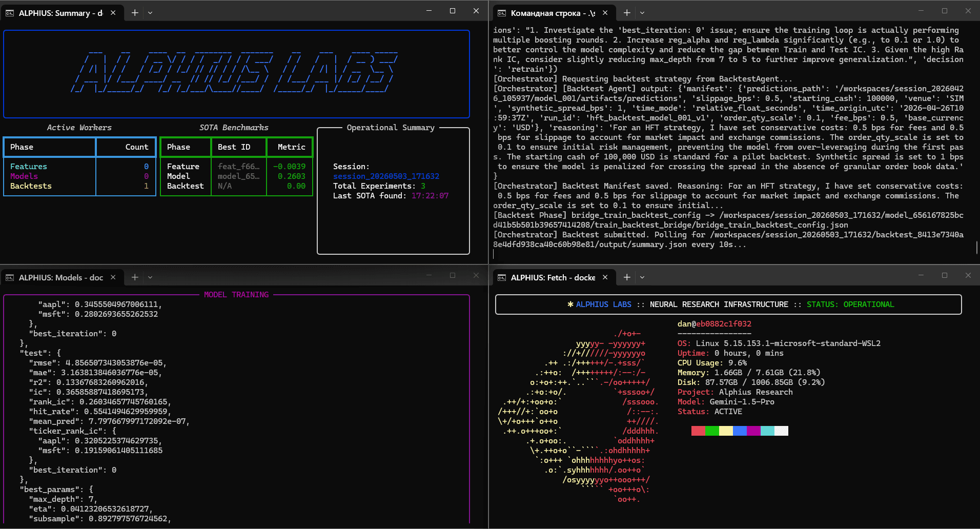Click the cyan color block in Fetch
Screen dimensions: 980x529
(767, 431)
